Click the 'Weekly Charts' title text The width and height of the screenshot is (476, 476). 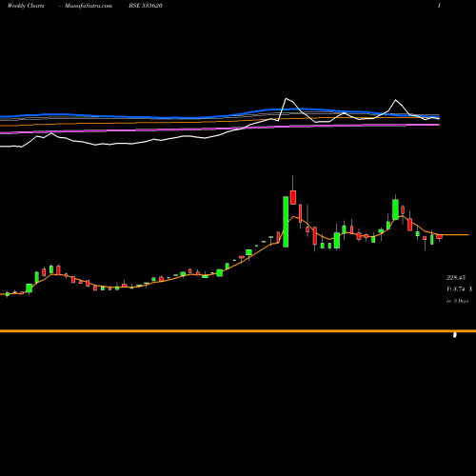click(26, 6)
